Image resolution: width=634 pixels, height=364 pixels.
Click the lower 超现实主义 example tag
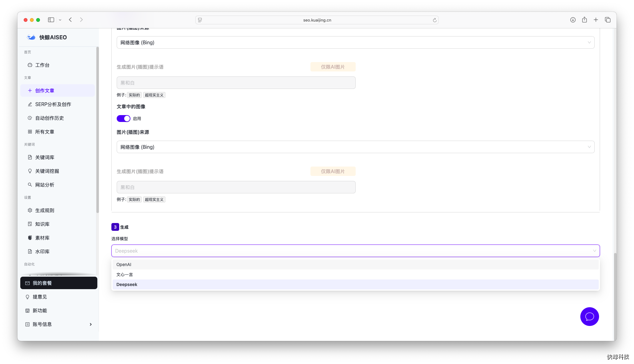tap(154, 200)
